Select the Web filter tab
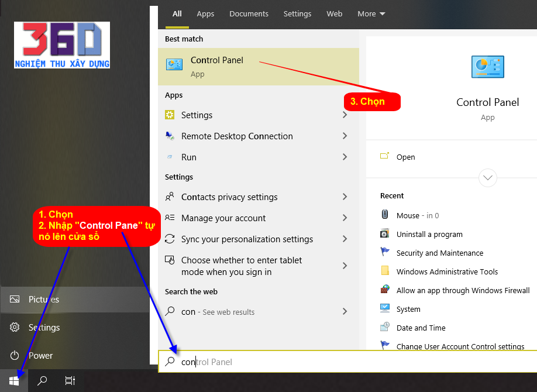This screenshot has width=537, height=392. 334,14
